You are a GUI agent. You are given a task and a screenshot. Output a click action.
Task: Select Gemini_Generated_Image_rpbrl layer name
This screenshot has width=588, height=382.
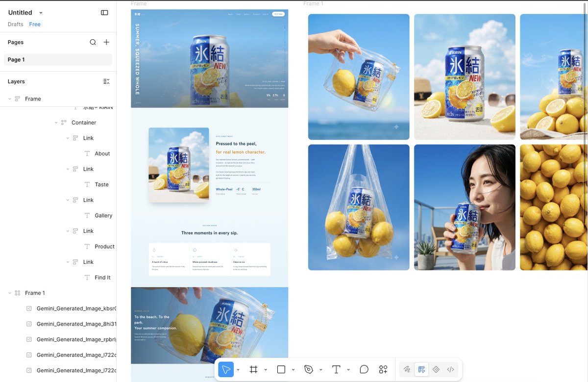(x=76, y=340)
